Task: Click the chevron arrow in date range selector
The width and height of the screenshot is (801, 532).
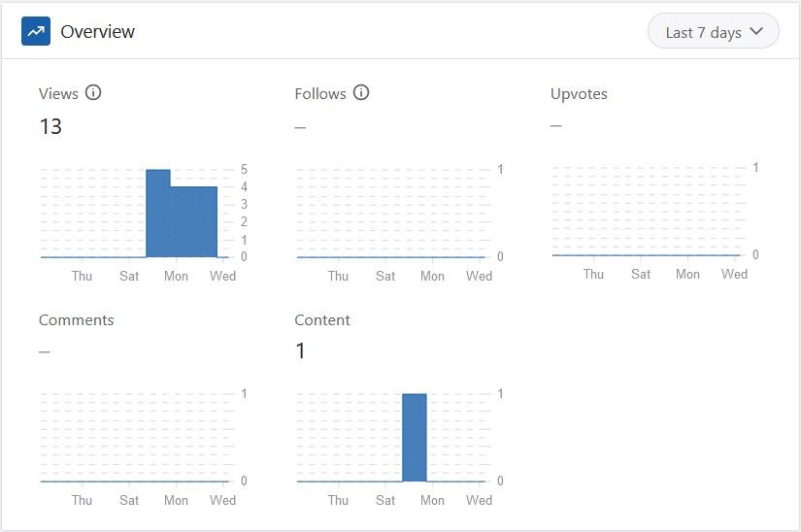Action: pos(756,32)
